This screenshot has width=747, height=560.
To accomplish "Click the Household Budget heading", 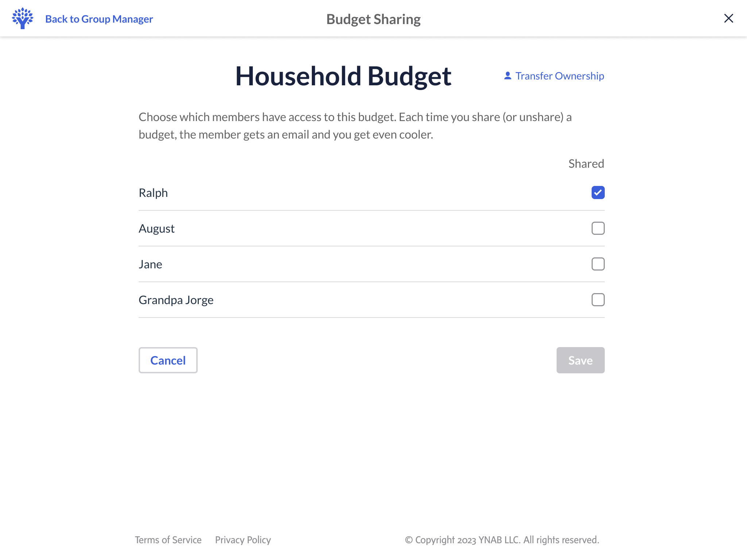I will (343, 76).
